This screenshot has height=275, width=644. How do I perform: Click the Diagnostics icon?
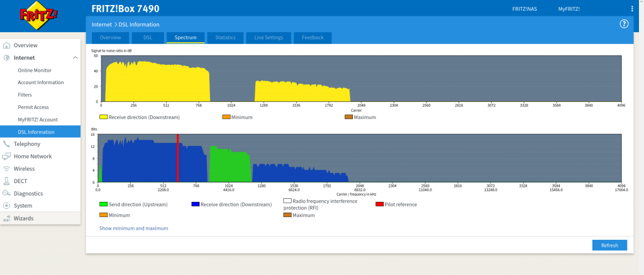click(x=6, y=193)
